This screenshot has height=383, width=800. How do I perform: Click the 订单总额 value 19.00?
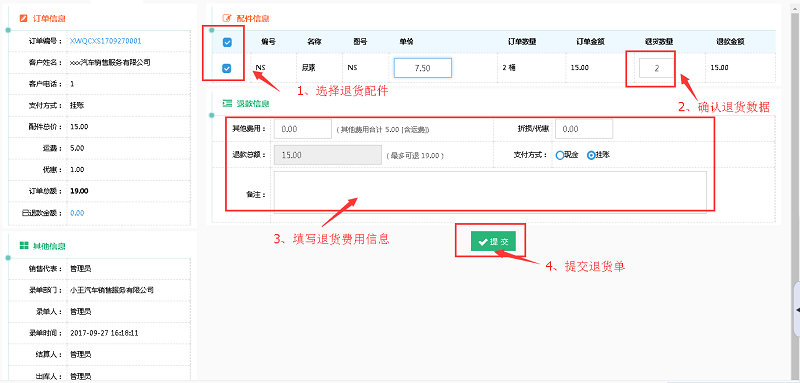[x=79, y=191]
